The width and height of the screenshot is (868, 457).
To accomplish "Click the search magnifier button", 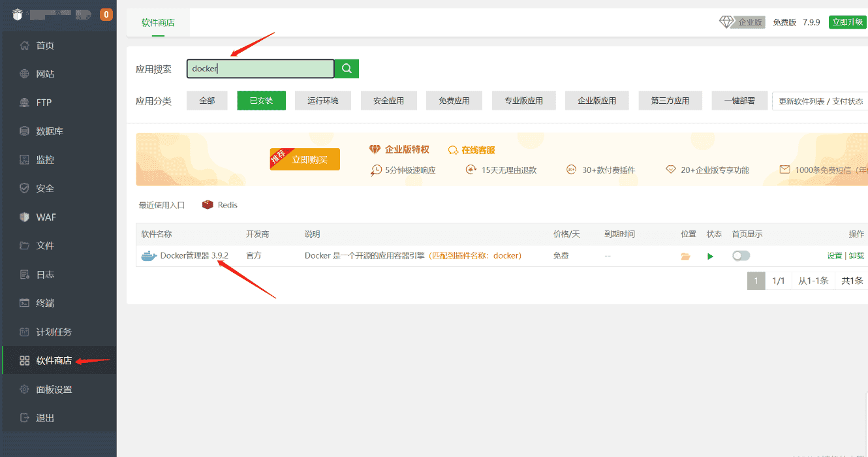I will (346, 68).
